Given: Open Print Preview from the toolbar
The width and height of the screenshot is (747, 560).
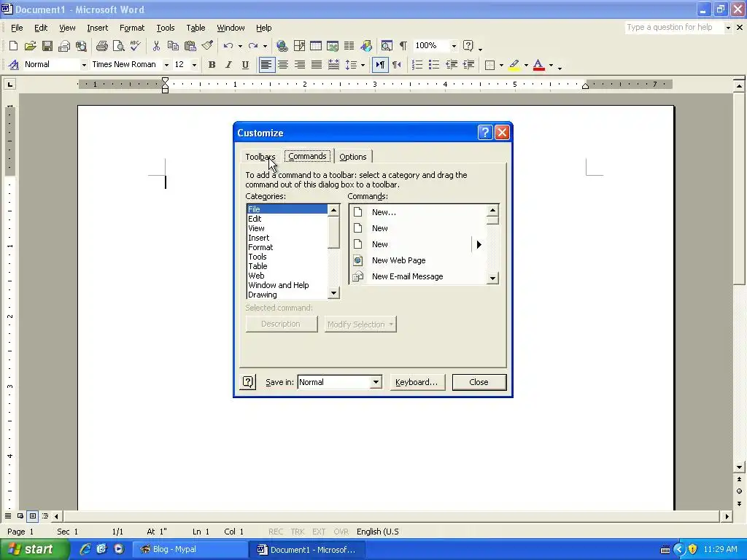Looking at the screenshot, I should (118, 46).
